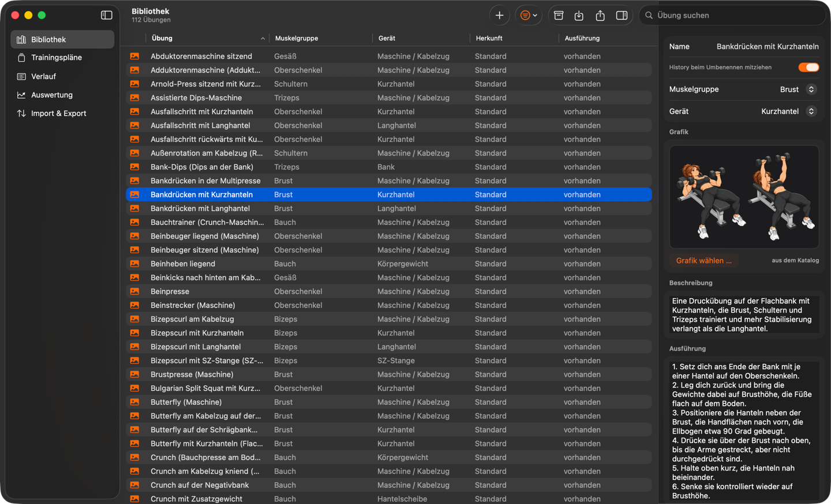Click image icon of 'Abduktorenmaschine sitzend' row
Image resolution: width=831 pixels, height=504 pixels.
coord(134,56)
